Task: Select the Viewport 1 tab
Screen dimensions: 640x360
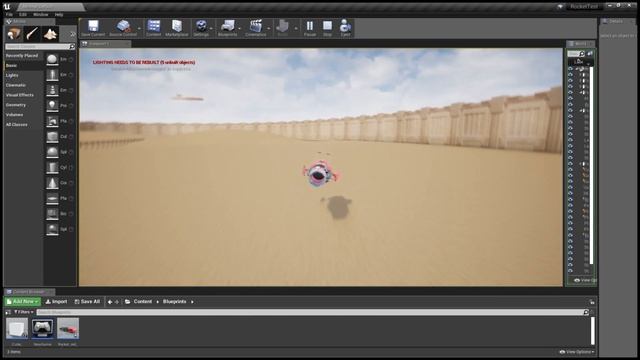Action: pos(105,44)
